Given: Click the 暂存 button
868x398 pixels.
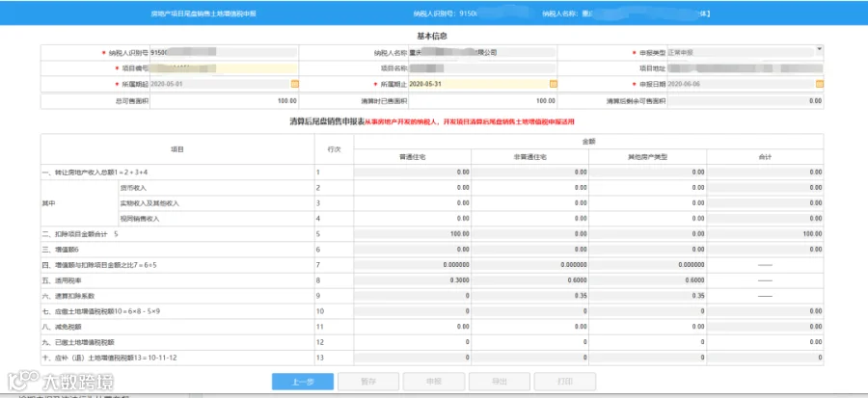Looking at the screenshot, I should [x=368, y=382].
